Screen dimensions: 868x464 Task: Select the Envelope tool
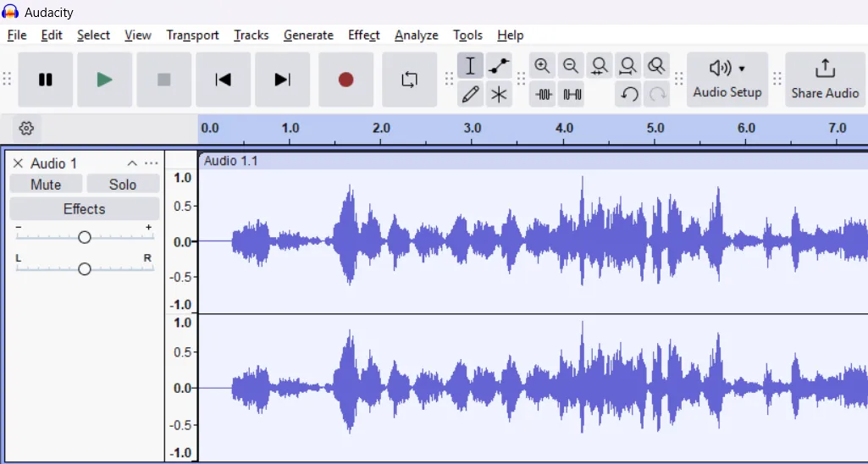click(499, 66)
